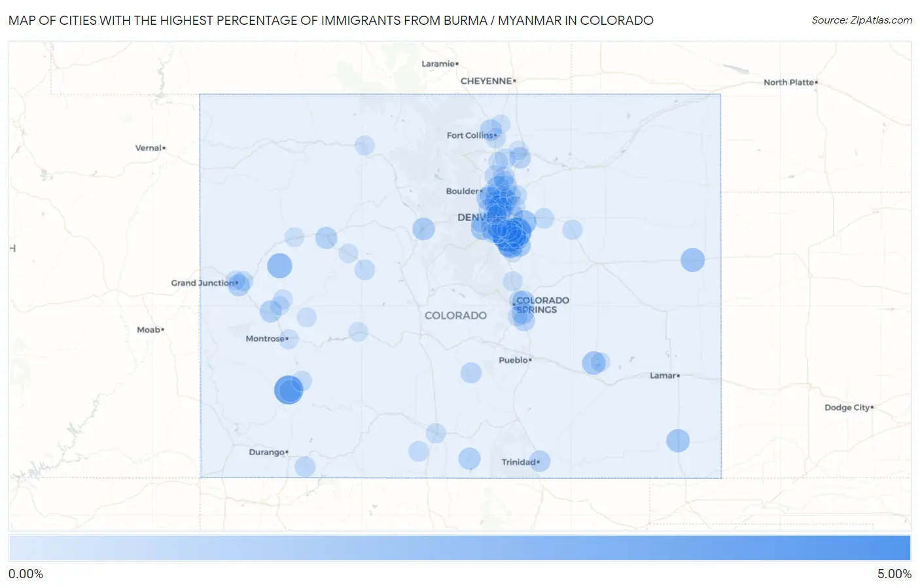Select the bubble east of Pueblo
The width and height of the screenshot is (920, 588).
click(594, 362)
